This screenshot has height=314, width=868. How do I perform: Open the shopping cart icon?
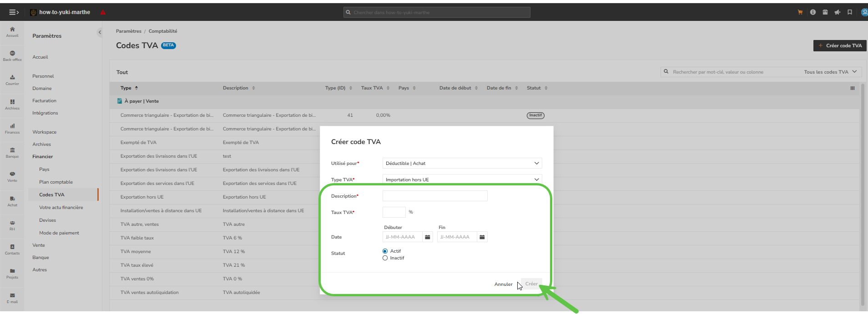[800, 12]
